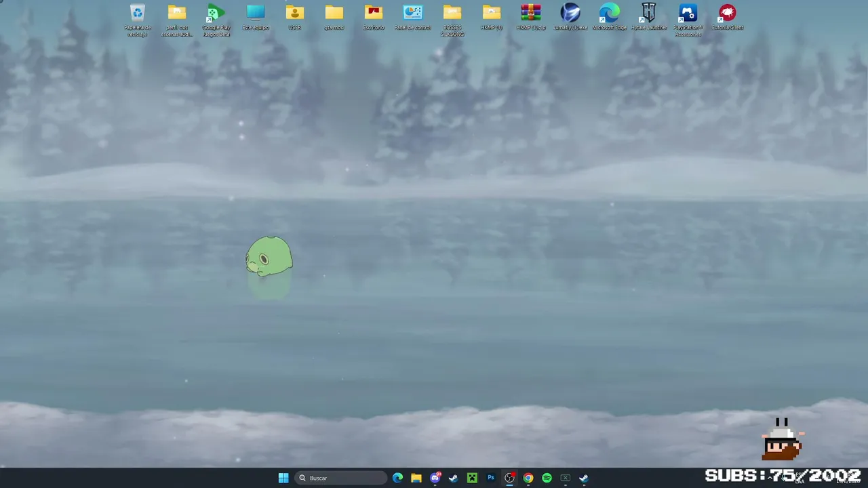Open File Explorer from the taskbar
Image resolution: width=868 pixels, height=488 pixels.
click(x=416, y=478)
